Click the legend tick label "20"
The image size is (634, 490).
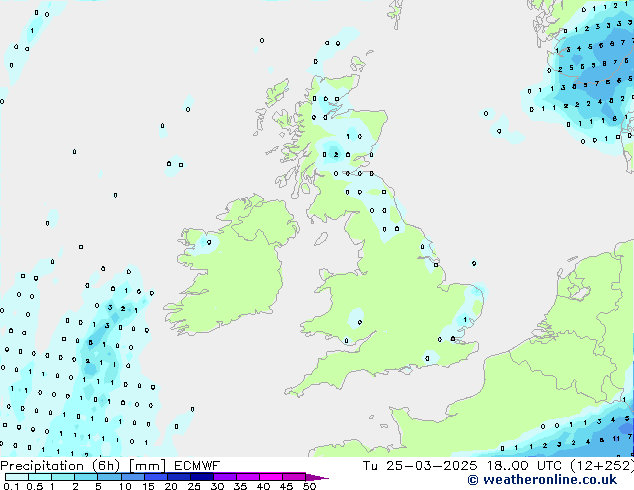point(171,486)
